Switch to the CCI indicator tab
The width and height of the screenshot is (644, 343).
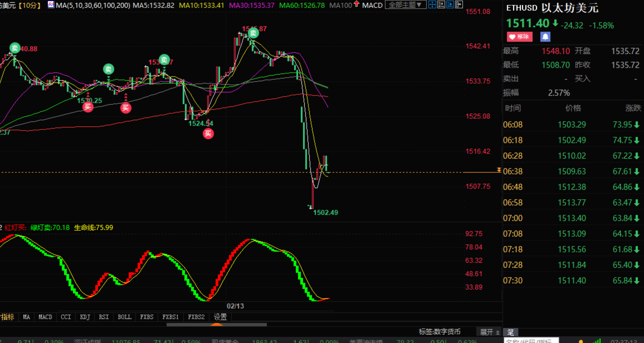click(x=66, y=317)
